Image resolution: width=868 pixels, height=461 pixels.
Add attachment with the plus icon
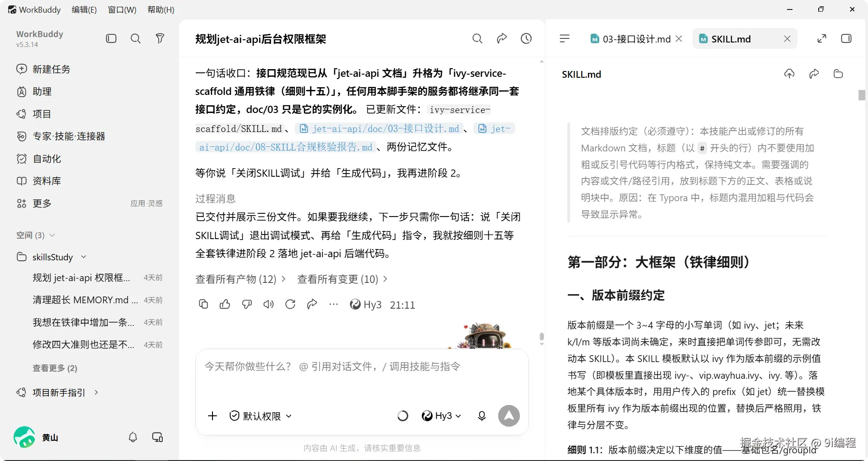[212, 416]
